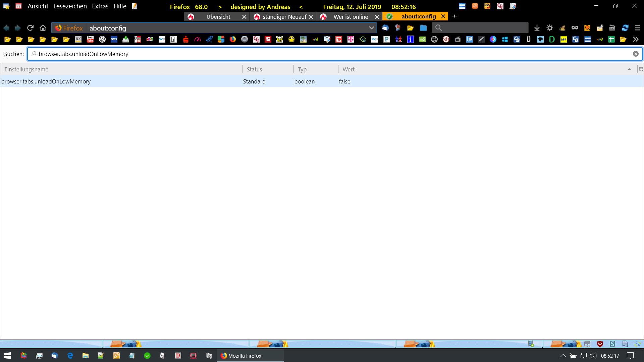
Task: Click the Telekom T bookmark icon
Action: [x=351, y=40]
